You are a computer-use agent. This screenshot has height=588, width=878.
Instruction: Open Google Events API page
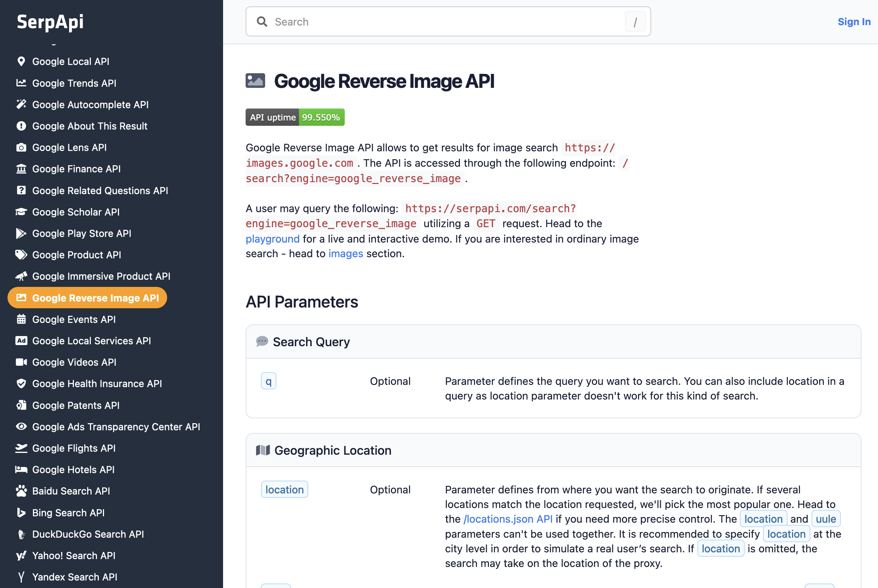[74, 320]
